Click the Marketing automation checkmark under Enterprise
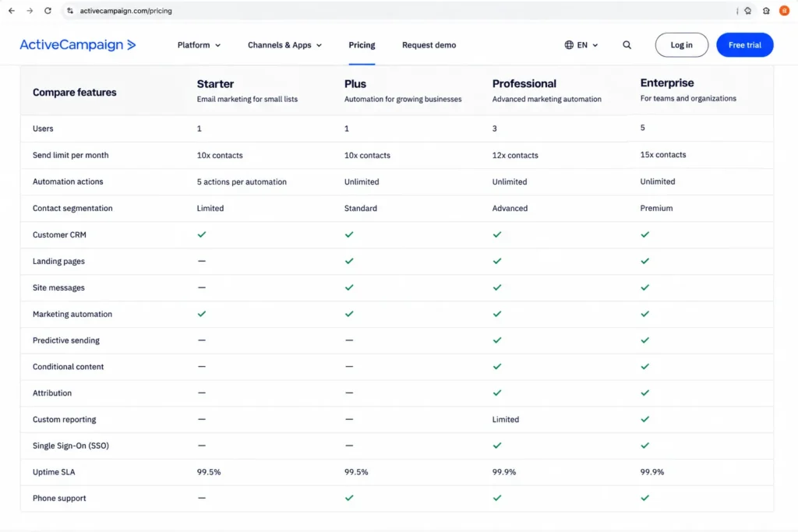 (x=644, y=314)
